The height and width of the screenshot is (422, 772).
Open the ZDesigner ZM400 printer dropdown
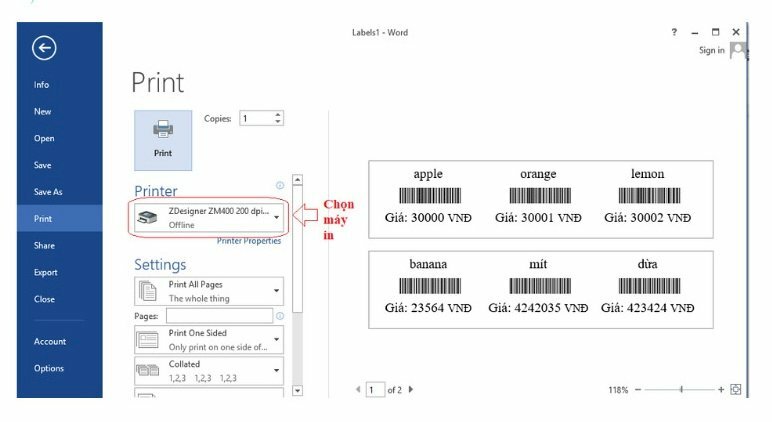coord(209,218)
